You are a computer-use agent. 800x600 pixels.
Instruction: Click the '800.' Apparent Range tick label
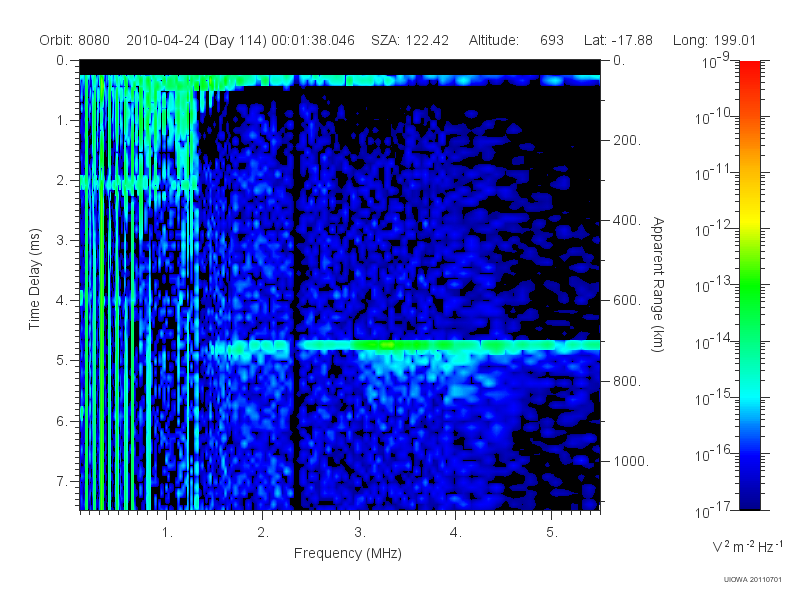click(x=627, y=381)
